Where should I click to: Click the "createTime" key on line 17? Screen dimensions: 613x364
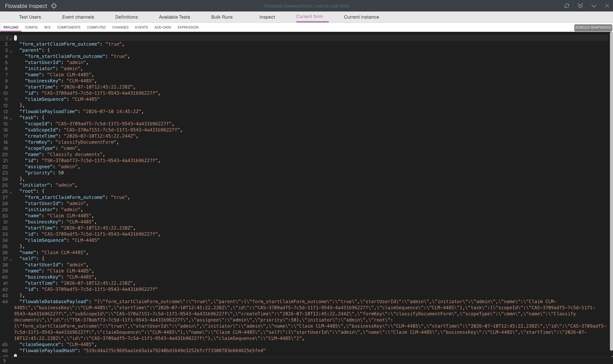[x=41, y=136]
